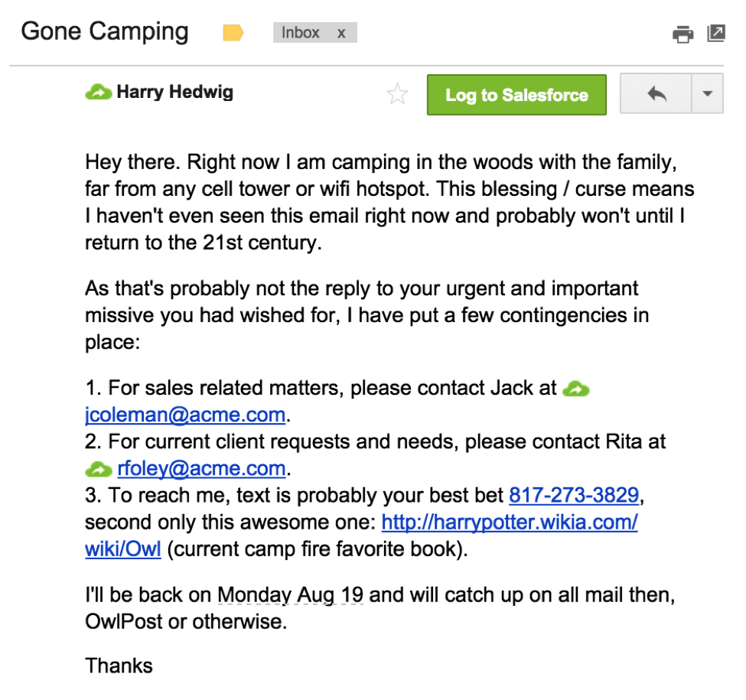Open the email in a new window
746x700 pixels.
click(x=716, y=33)
